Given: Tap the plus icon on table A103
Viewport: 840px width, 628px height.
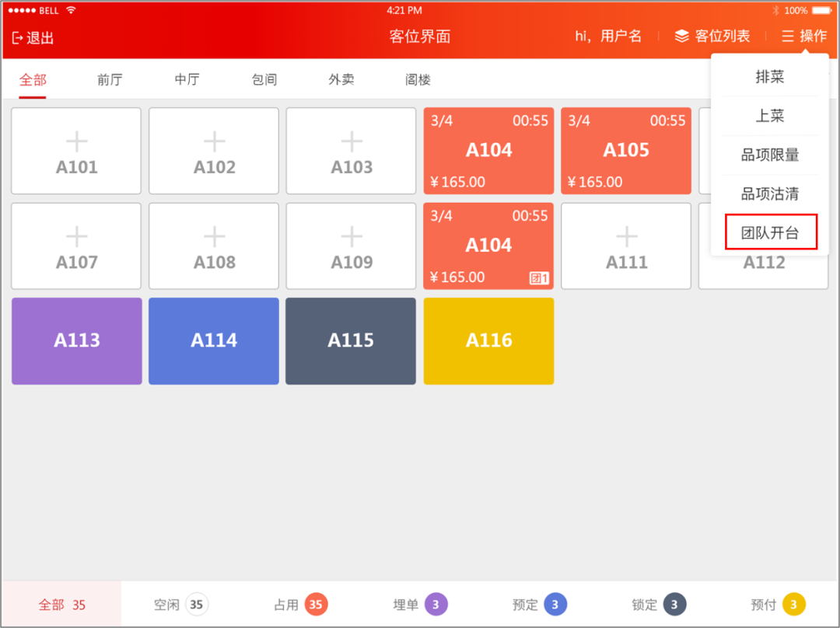Looking at the screenshot, I should tap(352, 142).
